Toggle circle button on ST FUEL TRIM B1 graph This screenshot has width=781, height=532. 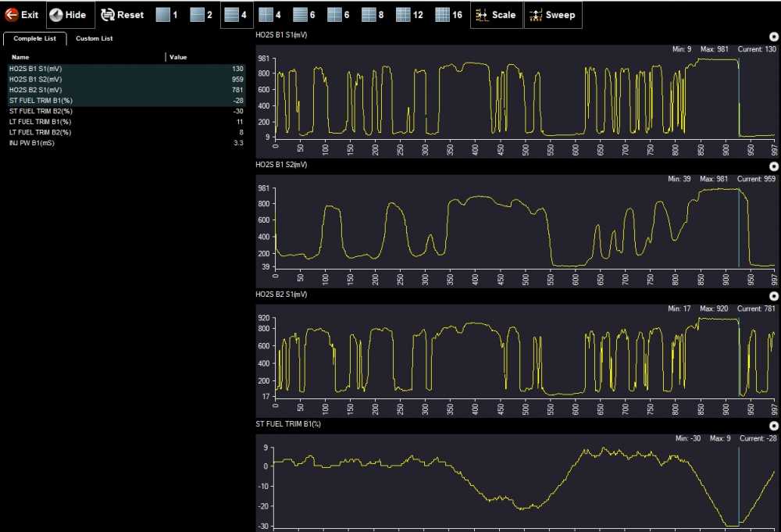[773, 425]
